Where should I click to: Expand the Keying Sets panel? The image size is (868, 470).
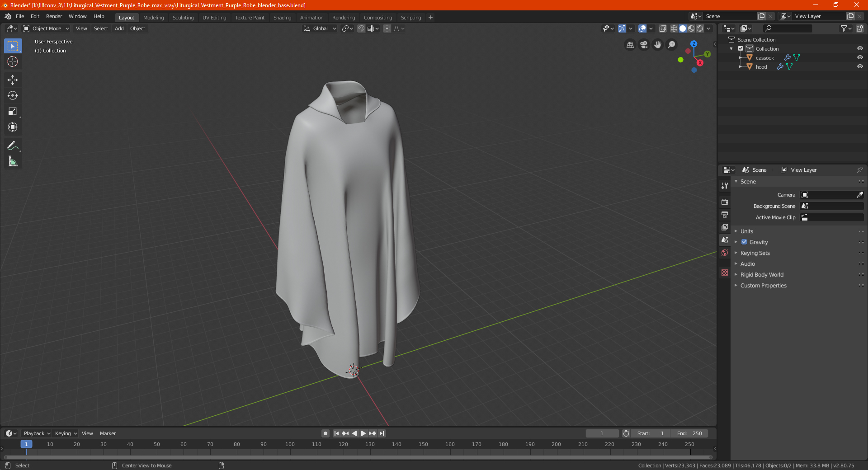tap(755, 253)
